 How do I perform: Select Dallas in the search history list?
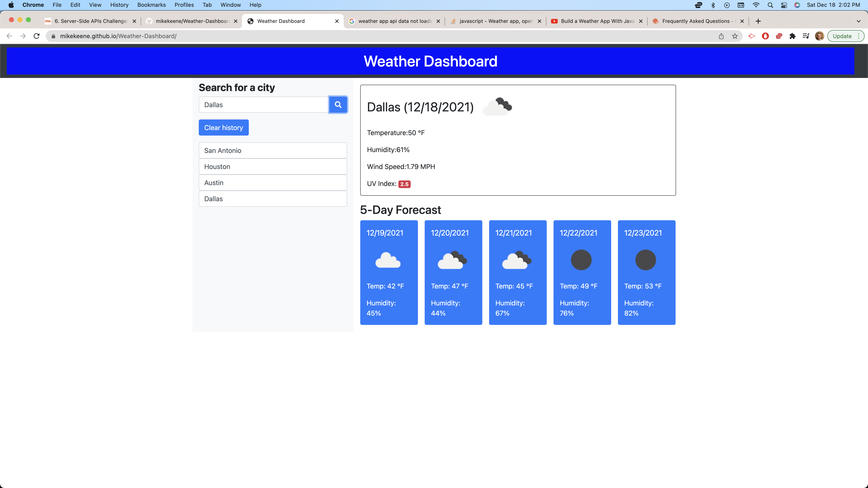click(273, 199)
